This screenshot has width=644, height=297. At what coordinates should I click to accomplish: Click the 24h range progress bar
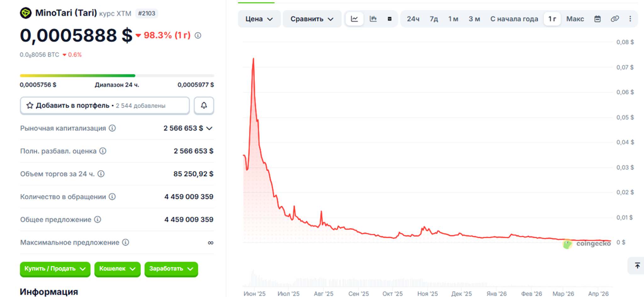pyautogui.click(x=117, y=76)
